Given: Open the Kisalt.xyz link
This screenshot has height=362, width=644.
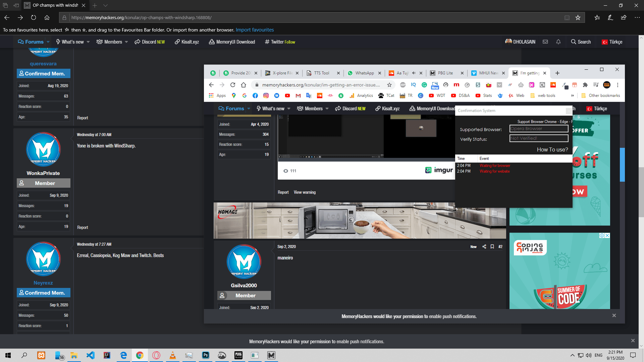Looking at the screenshot, I should tap(187, 42).
